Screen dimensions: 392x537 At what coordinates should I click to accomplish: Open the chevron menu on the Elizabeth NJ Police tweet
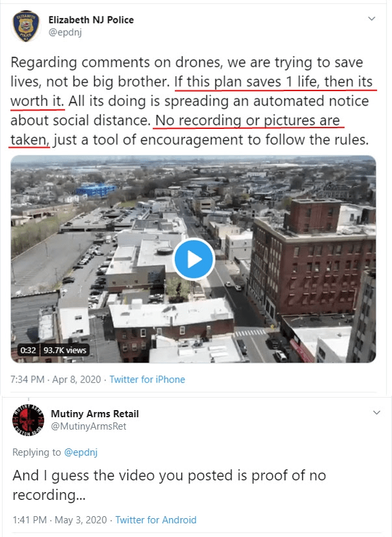[x=372, y=19]
